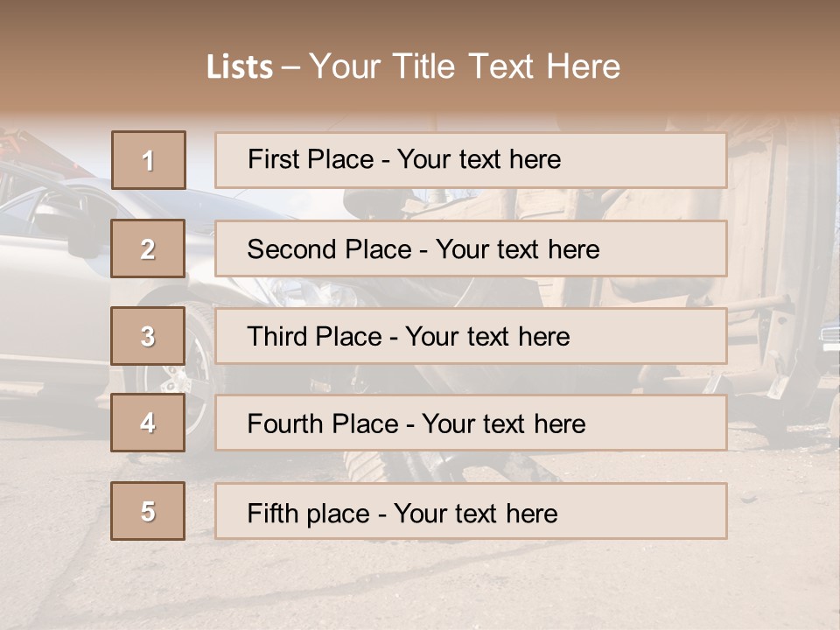Select the Fifth place text bar
Screen dimensions: 840x630
tap(471, 511)
